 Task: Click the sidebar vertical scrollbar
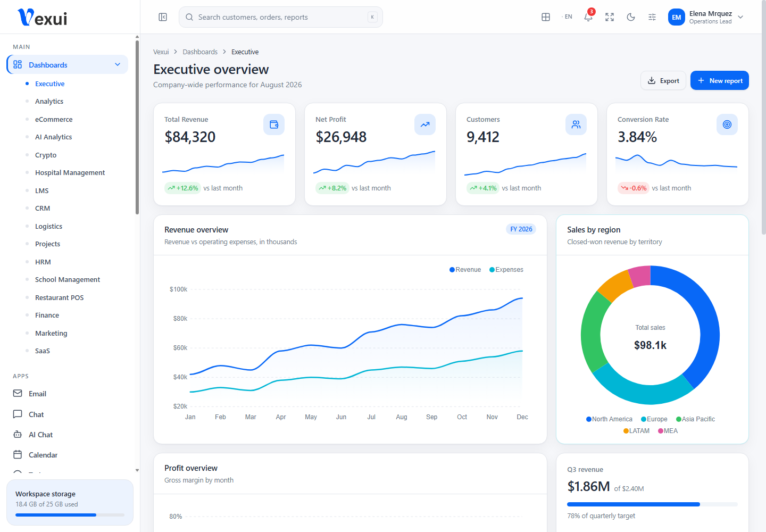click(137, 128)
